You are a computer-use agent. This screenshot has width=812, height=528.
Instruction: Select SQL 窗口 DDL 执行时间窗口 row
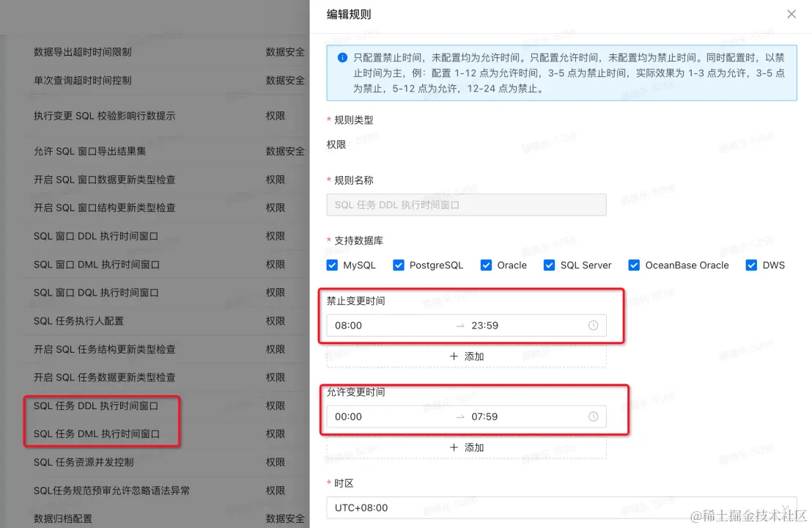166,236
